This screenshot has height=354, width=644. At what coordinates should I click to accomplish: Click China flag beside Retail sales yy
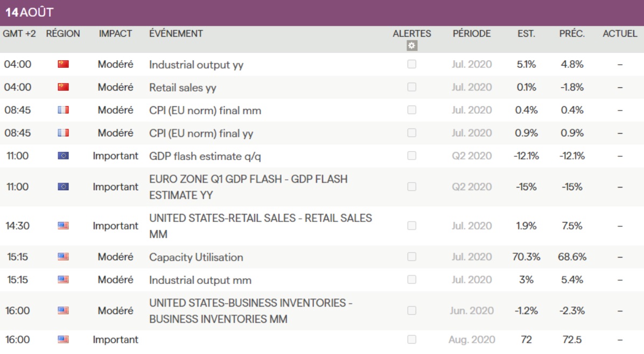63,87
